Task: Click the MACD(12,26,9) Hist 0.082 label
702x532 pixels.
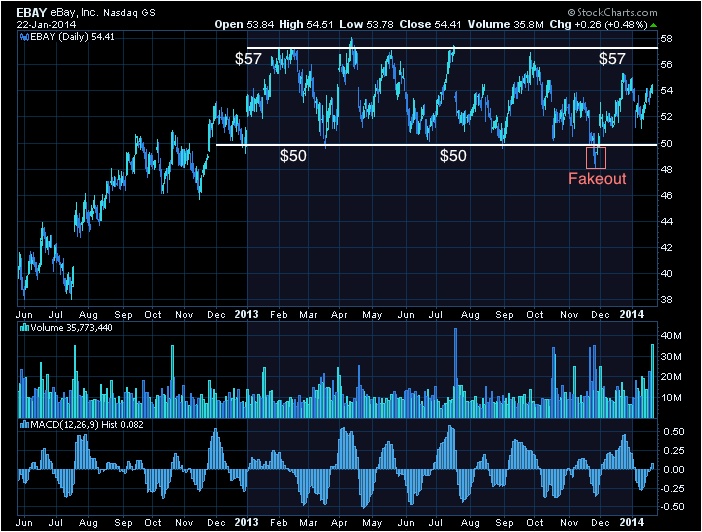Action: [x=87, y=425]
